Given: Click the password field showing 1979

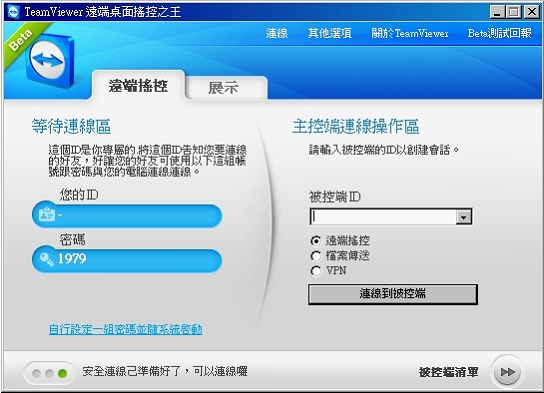Looking at the screenshot, I should [127, 259].
